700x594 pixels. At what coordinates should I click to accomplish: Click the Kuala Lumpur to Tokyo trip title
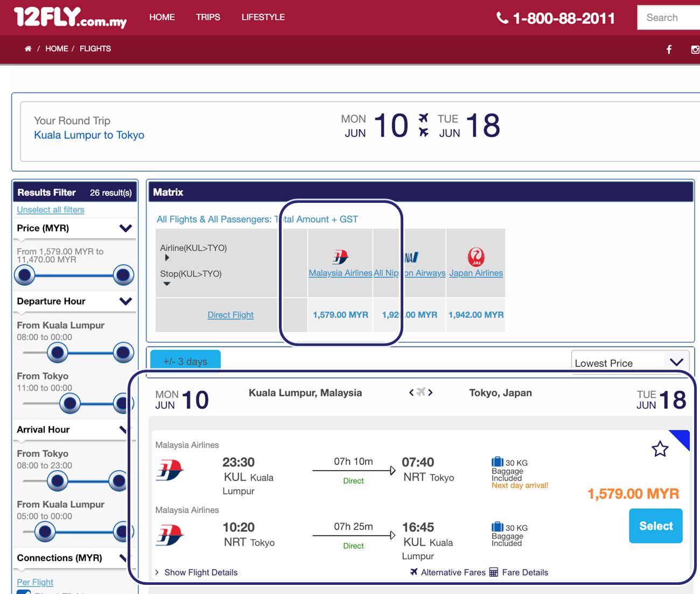[x=89, y=135]
